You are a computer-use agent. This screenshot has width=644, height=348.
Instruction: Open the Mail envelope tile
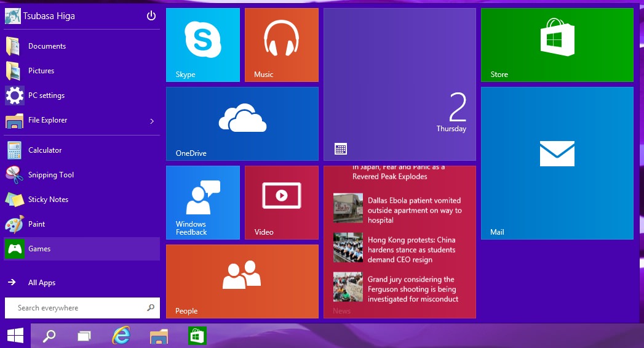pyautogui.click(x=557, y=163)
